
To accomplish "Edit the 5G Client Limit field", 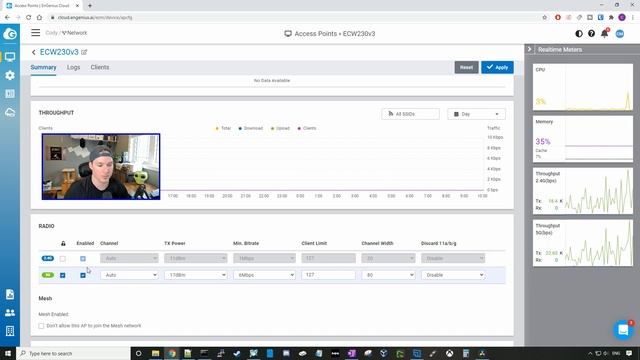I will [x=329, y=275].
